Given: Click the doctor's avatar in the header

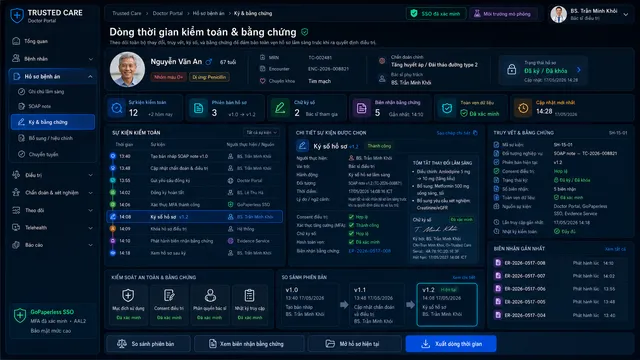Looking at the screenshot, I should click(558, 14).
